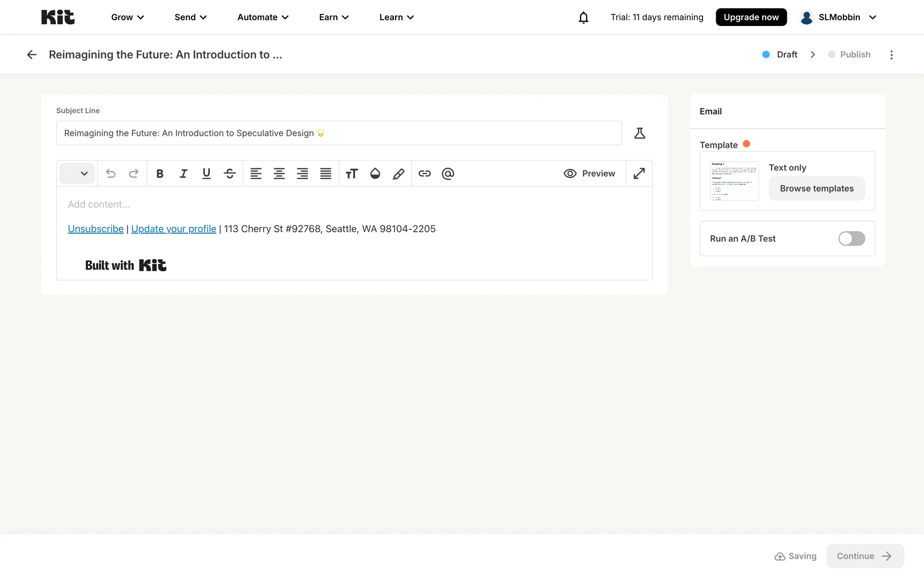The width and height of the screenshot is (924, 578).
Task: Insert a link with the chain icon
Action: point(424,173)
